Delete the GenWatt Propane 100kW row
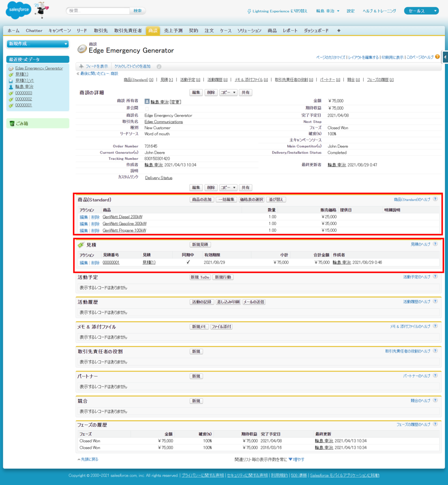 (x=95, y=230)
